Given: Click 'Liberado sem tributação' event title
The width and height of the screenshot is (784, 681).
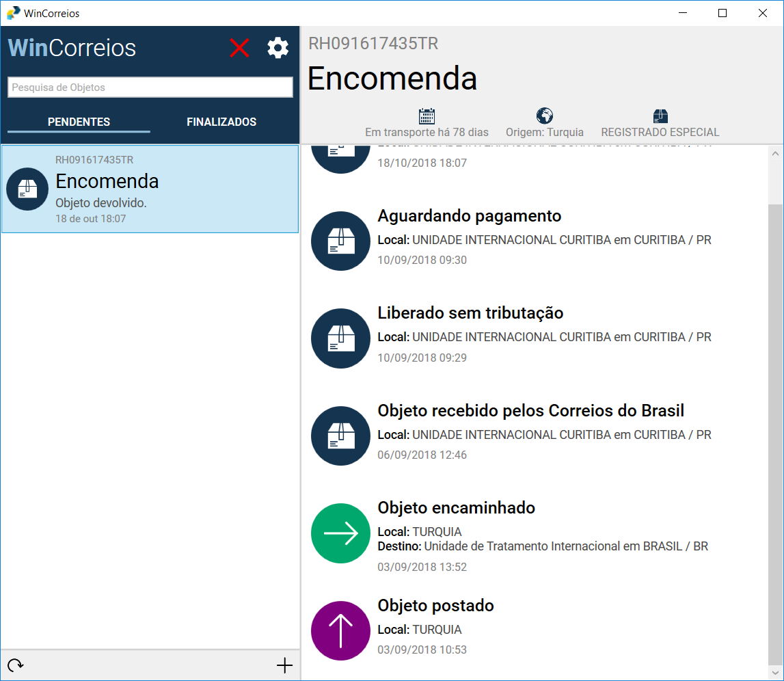Looking at the screenshot, I should click(470, 313).
